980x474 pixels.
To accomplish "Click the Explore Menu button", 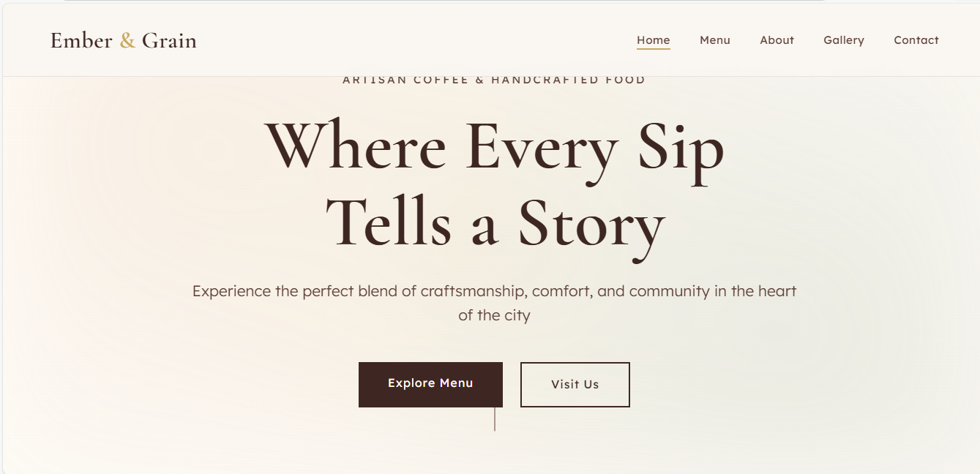I will [x=430, y=383].
